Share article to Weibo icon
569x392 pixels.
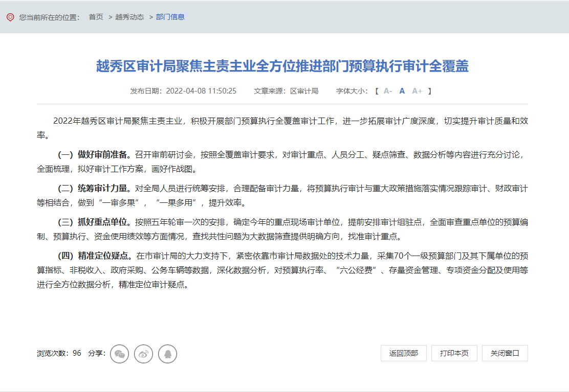click(144, 354)
